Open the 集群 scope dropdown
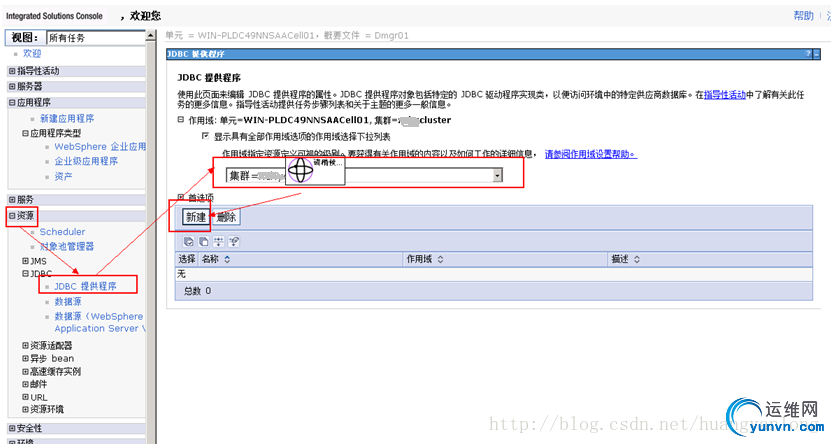The width and height of the screenshot is (831, 444). point(498,175)
